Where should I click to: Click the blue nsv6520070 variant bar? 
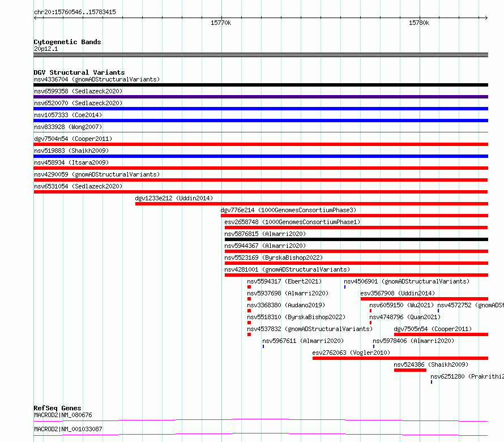pos(260,109)
